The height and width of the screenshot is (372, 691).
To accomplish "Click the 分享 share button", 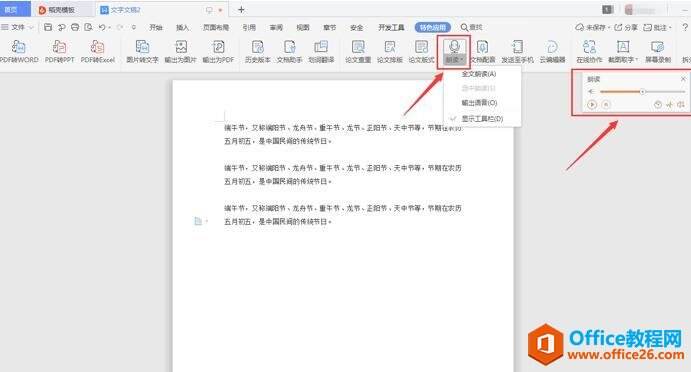I will coord(626,27).
